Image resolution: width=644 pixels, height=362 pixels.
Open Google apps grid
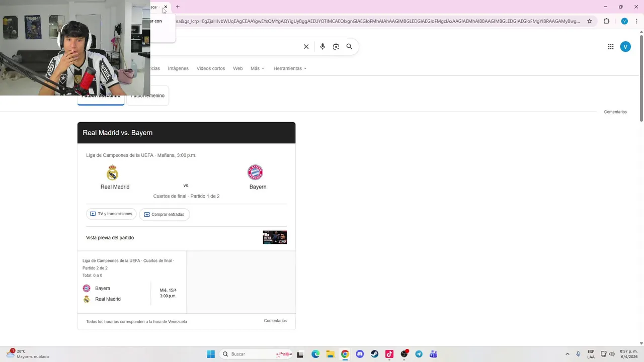click(x=610, y=47)
